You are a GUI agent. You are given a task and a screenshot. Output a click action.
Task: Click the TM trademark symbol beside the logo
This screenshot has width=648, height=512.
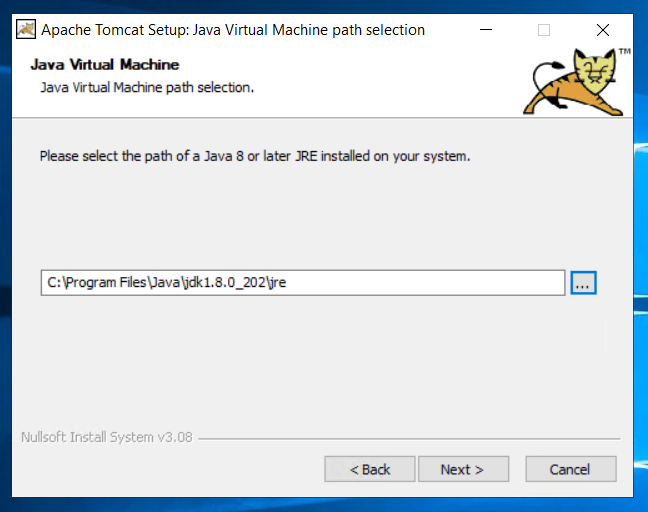pos(624,51)
